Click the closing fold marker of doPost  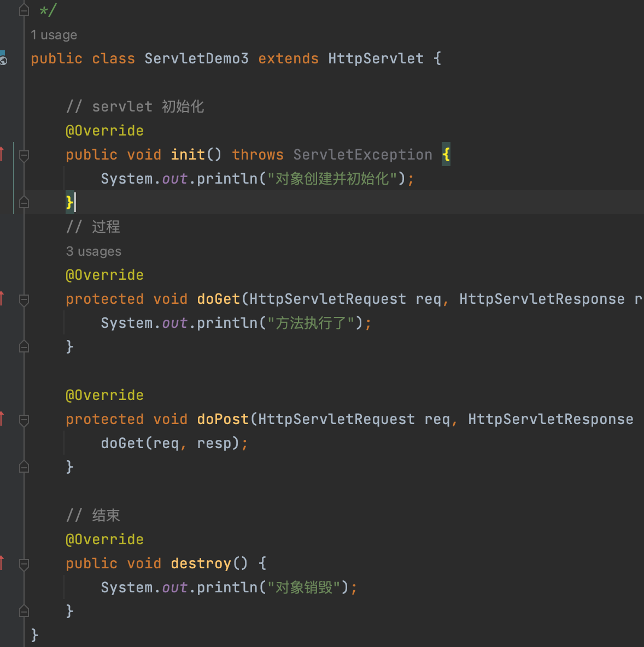point(24,467)
